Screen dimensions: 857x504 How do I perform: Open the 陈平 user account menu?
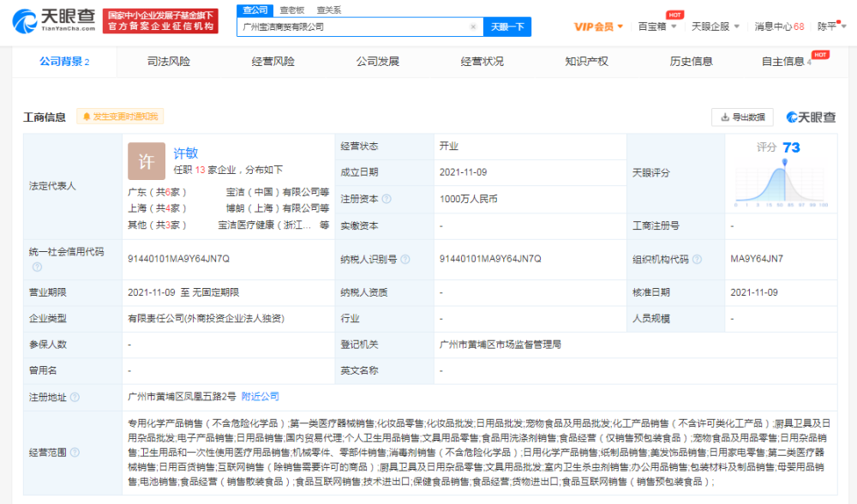coord(830,27)
